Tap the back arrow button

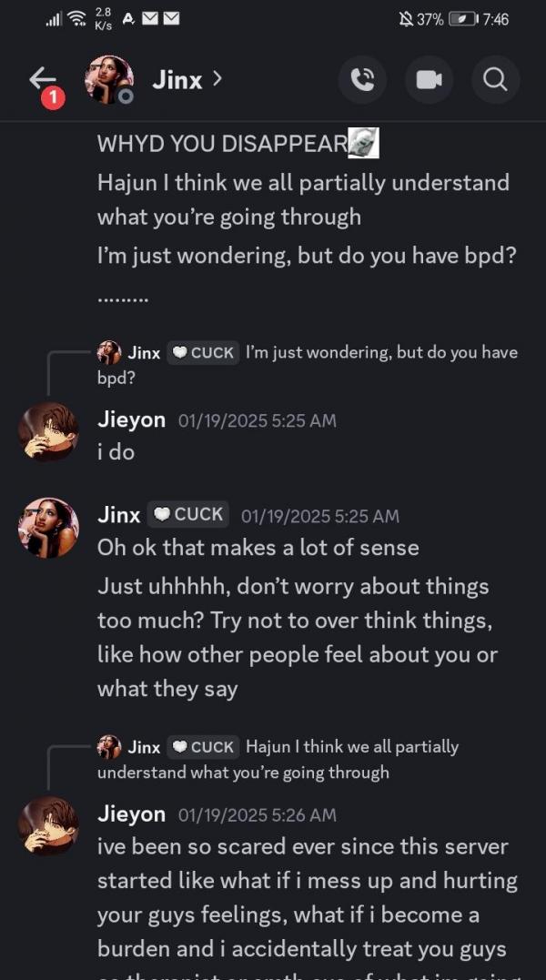point(42,80)
